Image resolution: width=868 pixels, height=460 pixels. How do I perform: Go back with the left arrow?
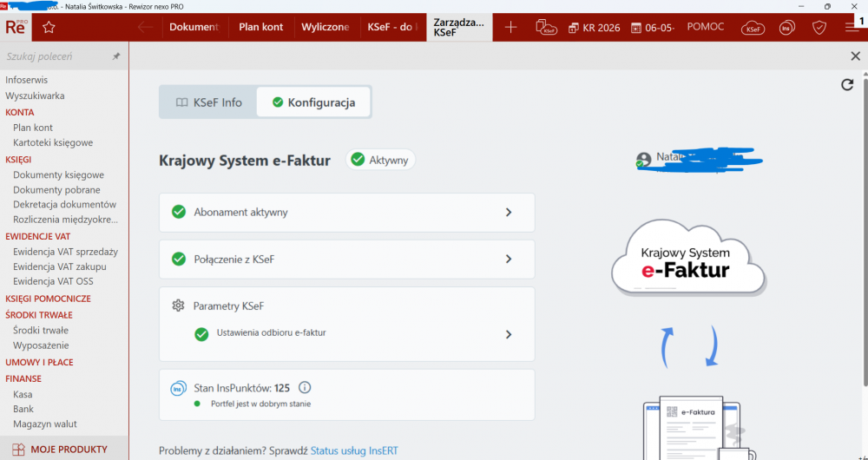145,27
